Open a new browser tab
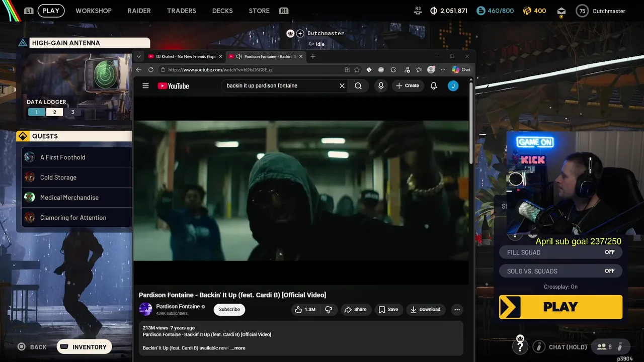Image resolution: width=644 pixels, height=362 pixels. pos(313,56)
